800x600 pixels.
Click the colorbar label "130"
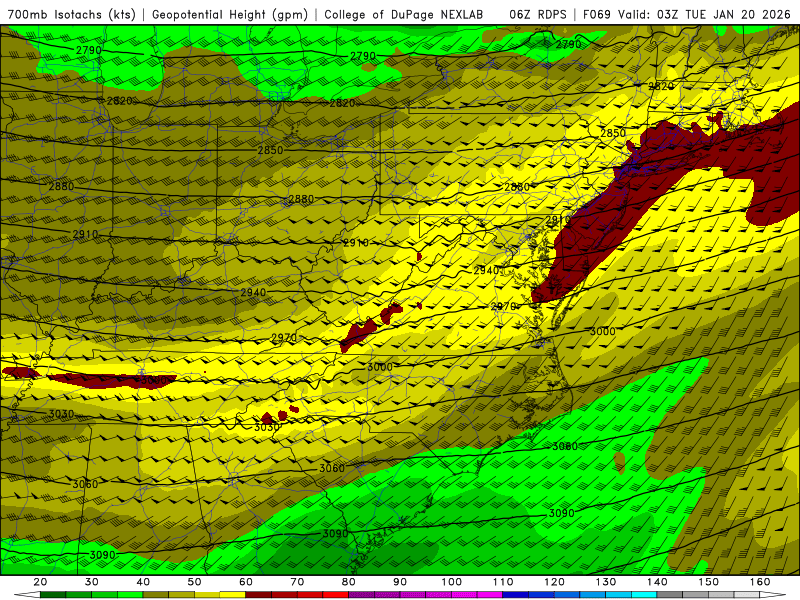click(x=606, y=582)
